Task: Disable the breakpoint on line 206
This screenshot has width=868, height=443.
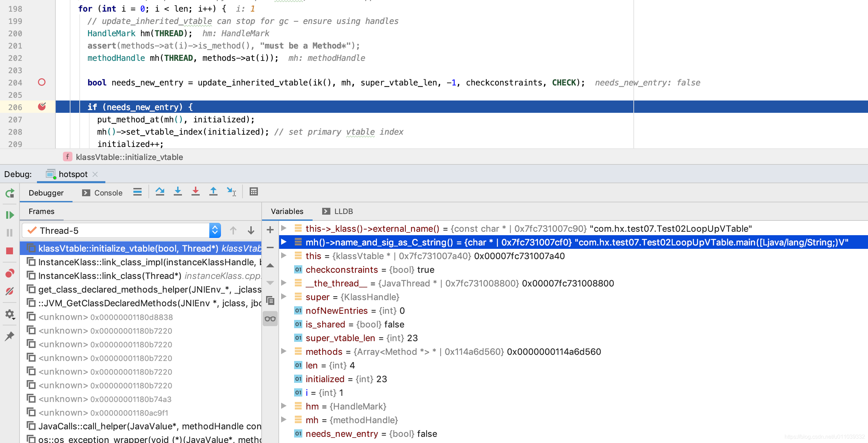Action: pyautogui.click(x=42, y=107)
